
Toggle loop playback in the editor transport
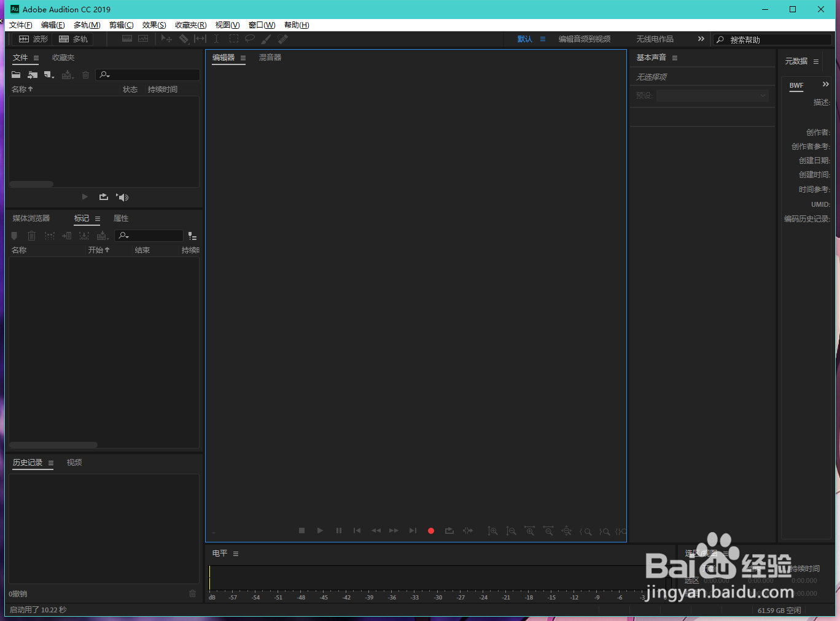[449, 531]
